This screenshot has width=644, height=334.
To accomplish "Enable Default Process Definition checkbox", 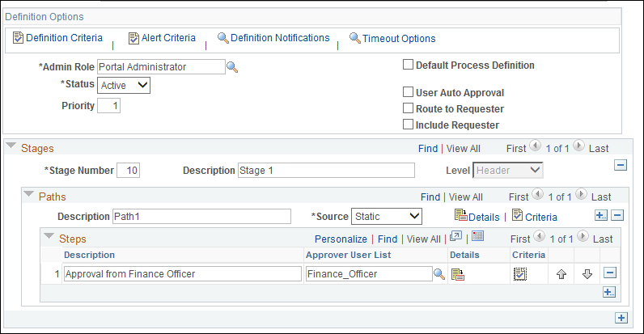I will click(408, 65).
